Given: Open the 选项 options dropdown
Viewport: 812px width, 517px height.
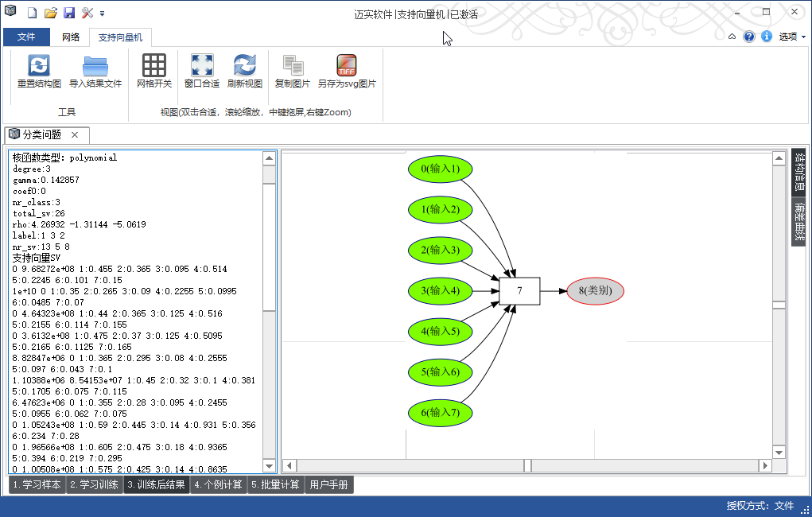Looking at the screenshot, I should pyautogui.click(x=791, y=37).
